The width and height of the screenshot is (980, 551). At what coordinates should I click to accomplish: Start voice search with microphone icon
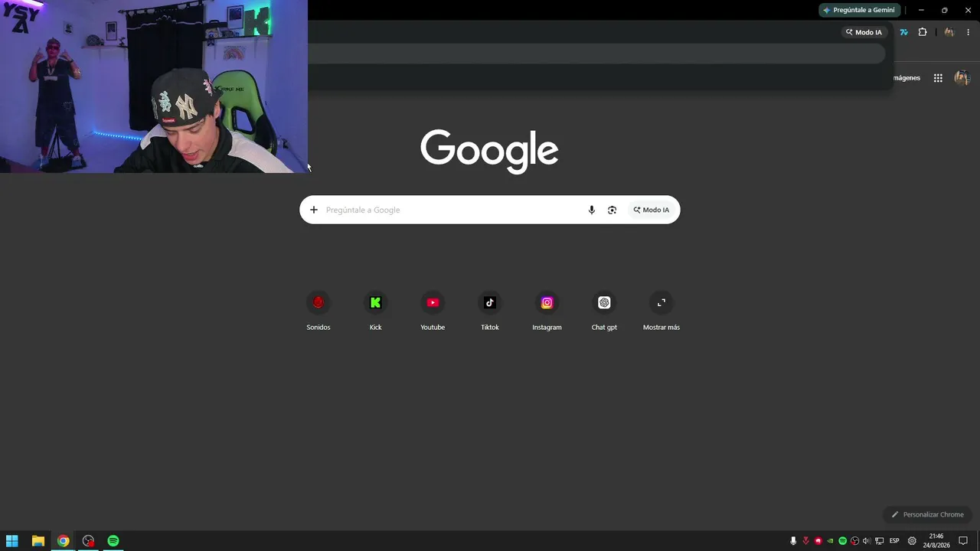[591, 210]
